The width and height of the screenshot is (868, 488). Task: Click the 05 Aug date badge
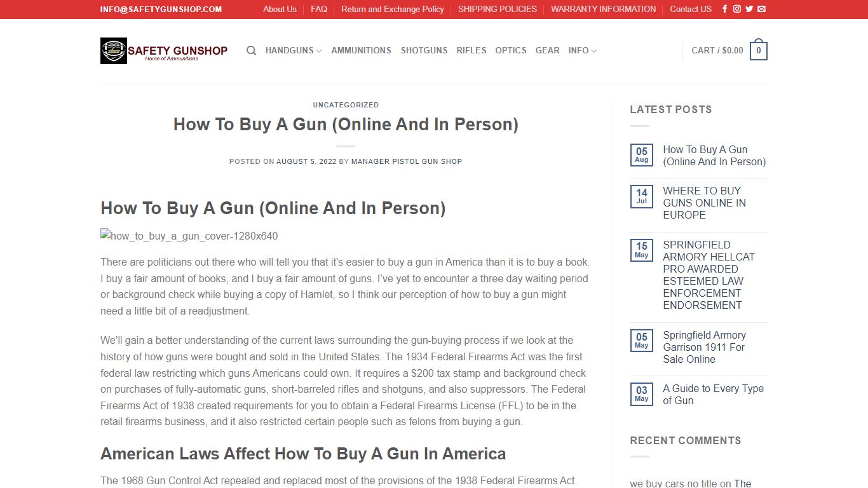[642, 155]
